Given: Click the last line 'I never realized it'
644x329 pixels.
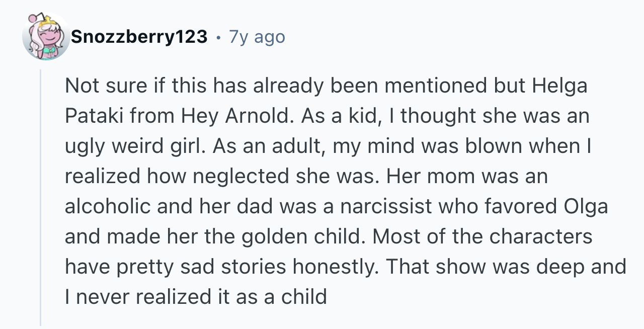Looking at the screenshot, I should click(196, 297).
